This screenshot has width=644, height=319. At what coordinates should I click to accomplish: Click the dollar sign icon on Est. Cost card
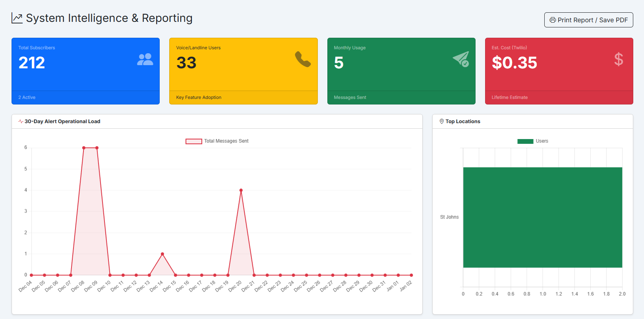[x=618, y=59]
